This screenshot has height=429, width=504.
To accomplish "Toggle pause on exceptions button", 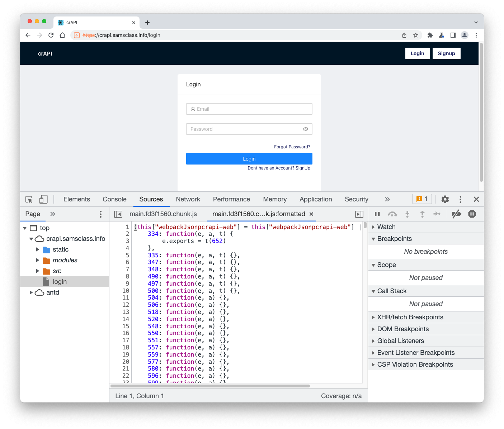I will coord(472,214).
